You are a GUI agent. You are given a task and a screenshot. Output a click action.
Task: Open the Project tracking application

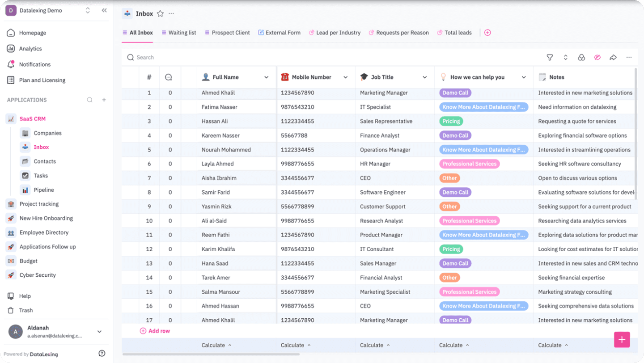click(x=39, y=204)
